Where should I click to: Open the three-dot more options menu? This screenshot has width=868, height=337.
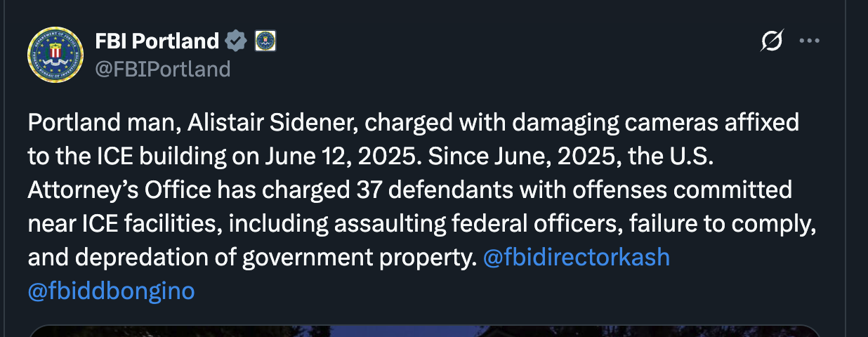(810, 41)
